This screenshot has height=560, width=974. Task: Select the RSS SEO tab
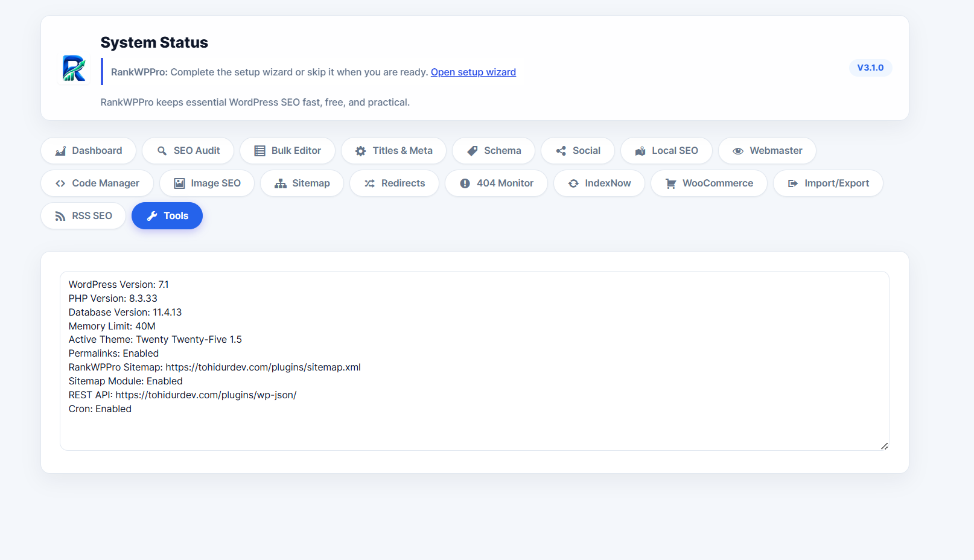[83, 216]
